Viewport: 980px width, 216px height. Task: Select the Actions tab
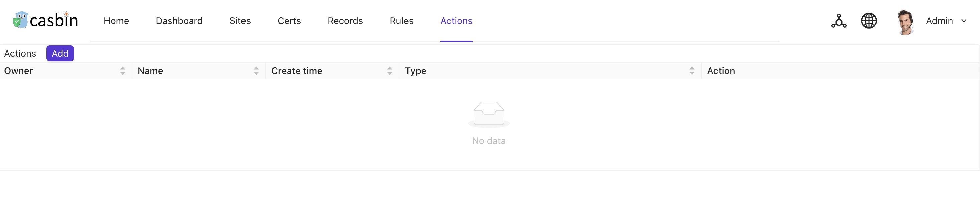[x=456, y=21]
